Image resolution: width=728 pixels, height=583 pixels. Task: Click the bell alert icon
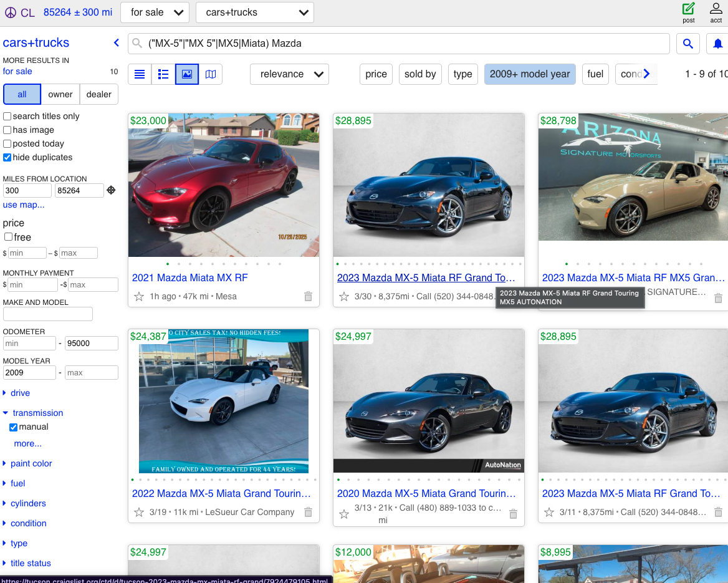(x=717, y=44)
